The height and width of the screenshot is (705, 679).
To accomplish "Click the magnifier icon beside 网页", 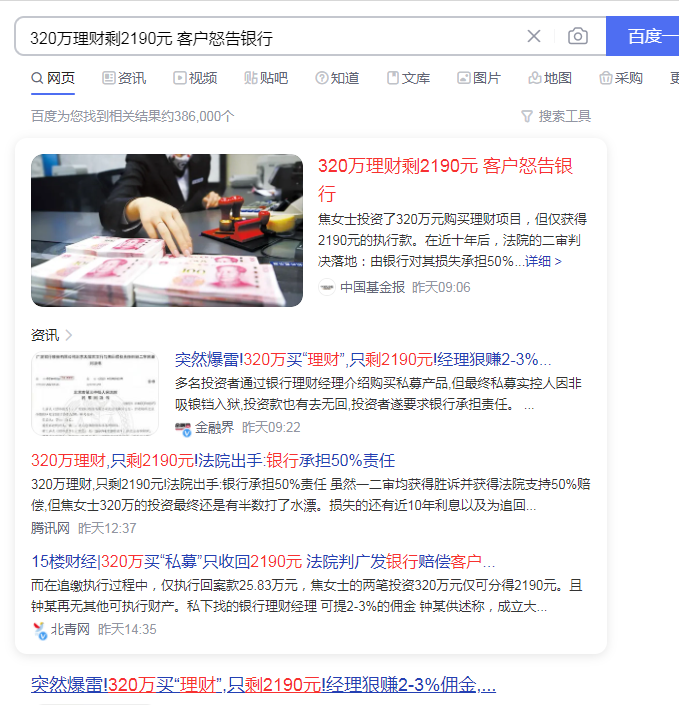I will [x=37, y=78].
